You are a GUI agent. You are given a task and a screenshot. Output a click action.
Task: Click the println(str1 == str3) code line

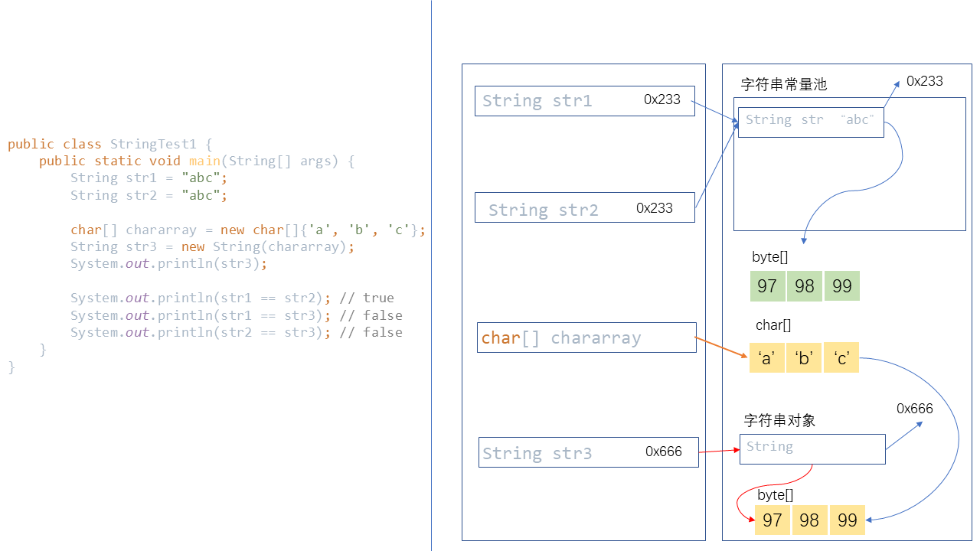click(237, 315)
